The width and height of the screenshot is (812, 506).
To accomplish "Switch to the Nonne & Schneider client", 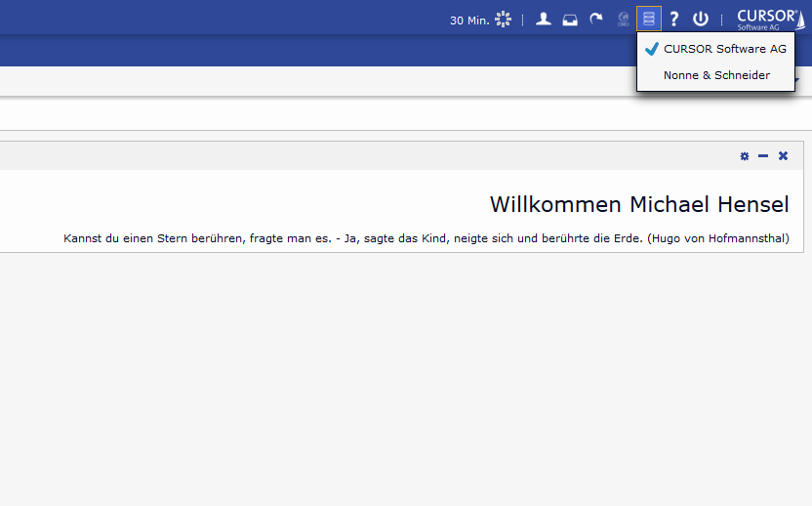I will point(716,75).
